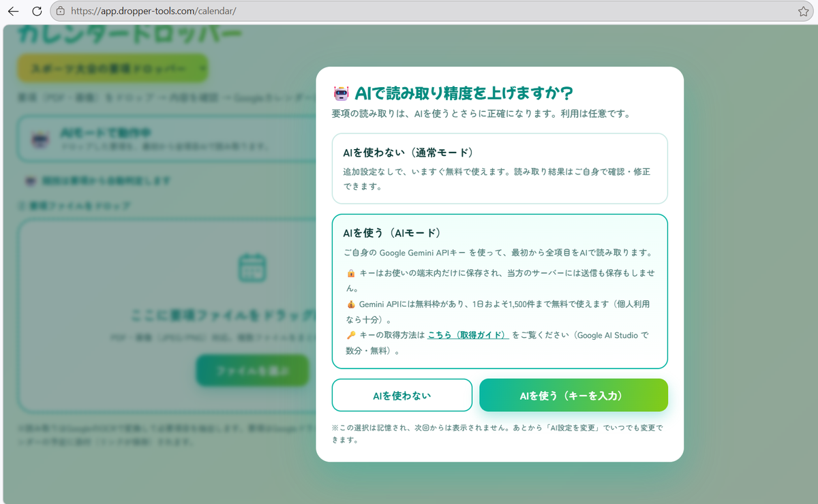This screenshot has height=504, width=818.
Task: Click the money bag icon beside Gemini API text
Action: [x=350, y=304]
